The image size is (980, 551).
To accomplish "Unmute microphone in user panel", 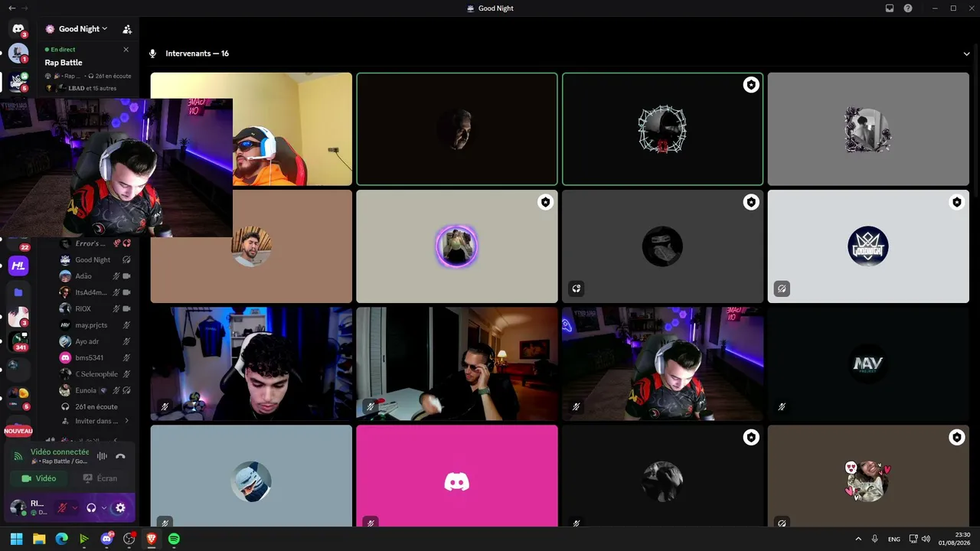I will point(63,507).
